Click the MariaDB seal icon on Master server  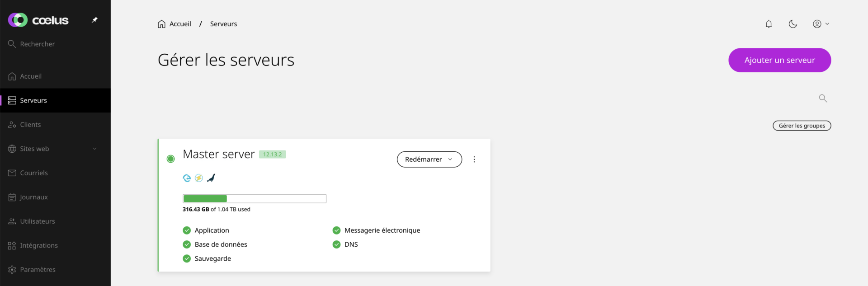pyautogui.click(x=211, y=178)
